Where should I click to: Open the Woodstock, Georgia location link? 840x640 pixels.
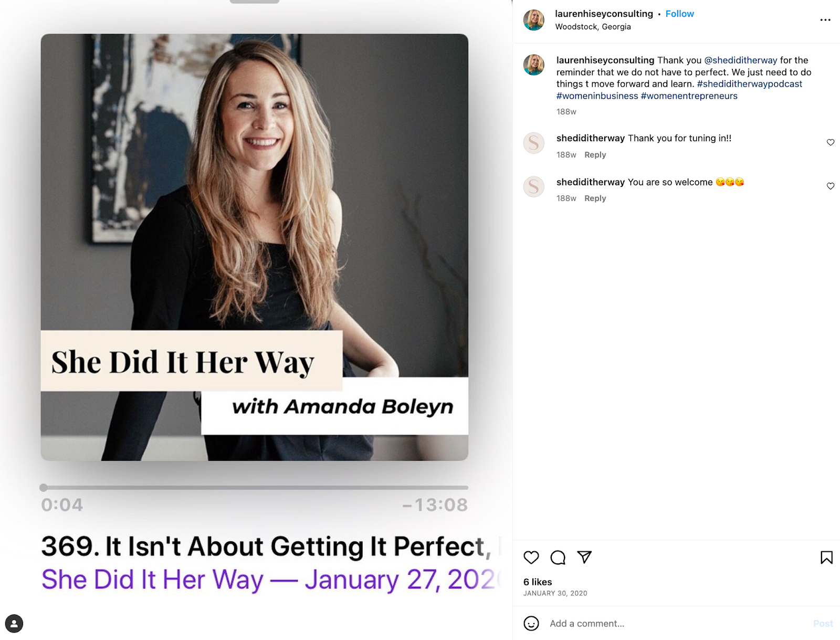593,27
